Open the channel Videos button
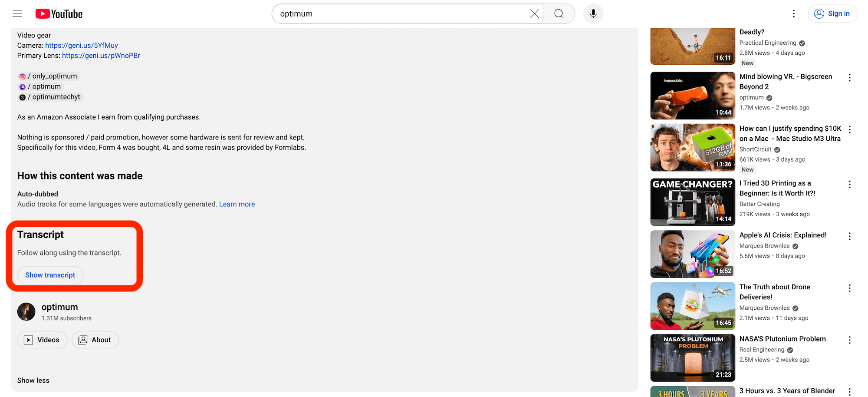868x397 pixels. tap(42, 340)
